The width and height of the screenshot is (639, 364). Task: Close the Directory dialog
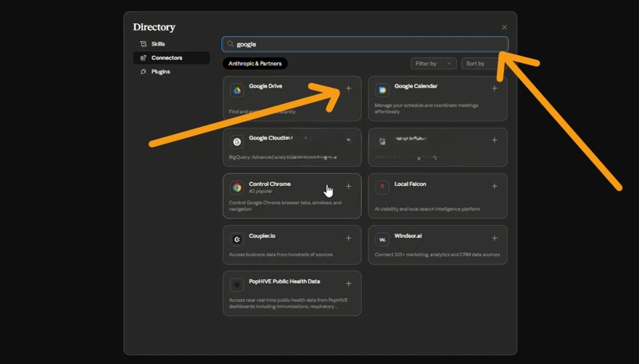[504, 27]
